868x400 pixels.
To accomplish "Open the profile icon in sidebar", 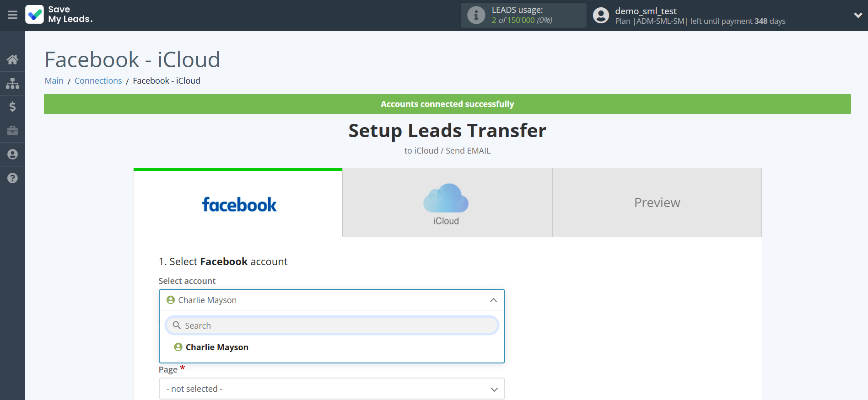I will coord(12,155).
